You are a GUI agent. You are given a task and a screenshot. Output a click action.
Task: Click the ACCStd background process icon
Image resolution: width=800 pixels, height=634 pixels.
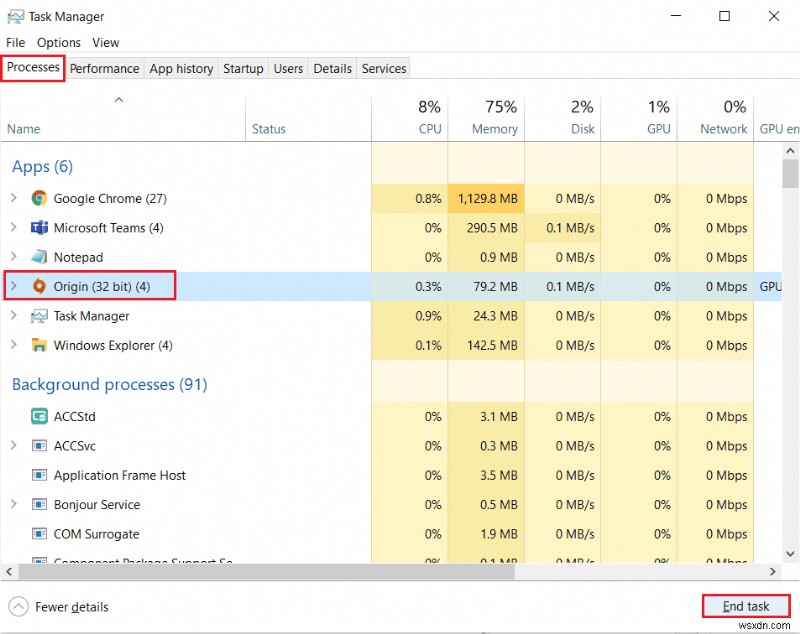[38, 417]
